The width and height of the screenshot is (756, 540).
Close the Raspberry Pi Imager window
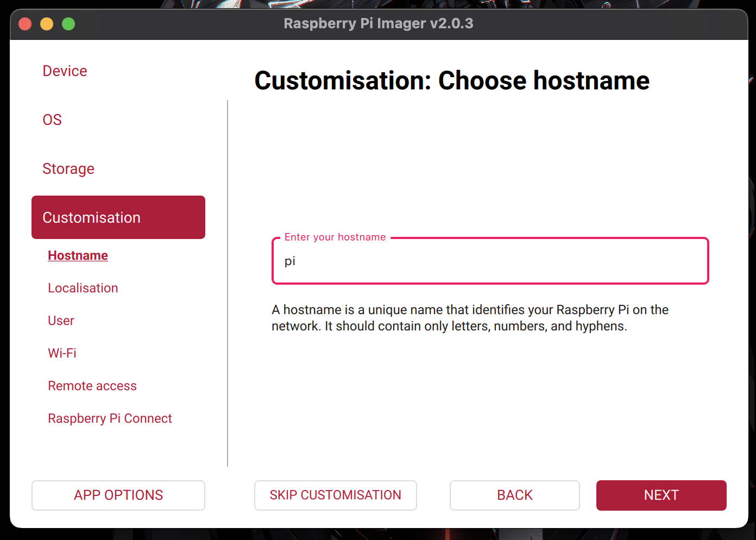point(25,24)
